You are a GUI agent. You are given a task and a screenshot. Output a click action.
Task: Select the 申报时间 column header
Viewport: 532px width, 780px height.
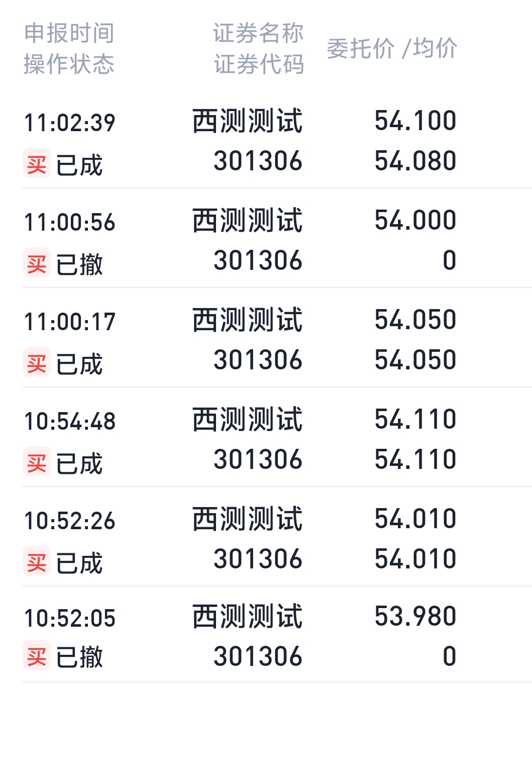[69, 33]
